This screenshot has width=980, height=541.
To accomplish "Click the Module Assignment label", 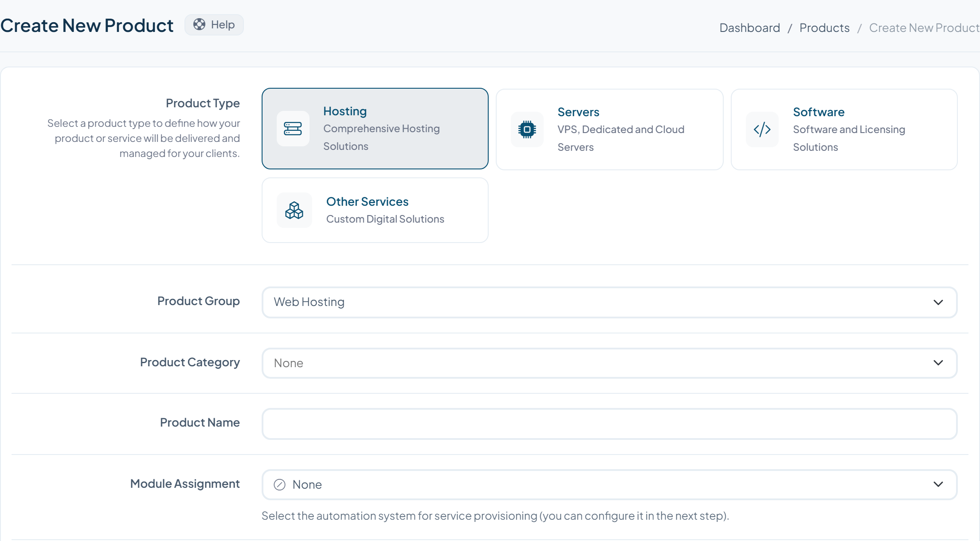I will click(x=185, y=484).
